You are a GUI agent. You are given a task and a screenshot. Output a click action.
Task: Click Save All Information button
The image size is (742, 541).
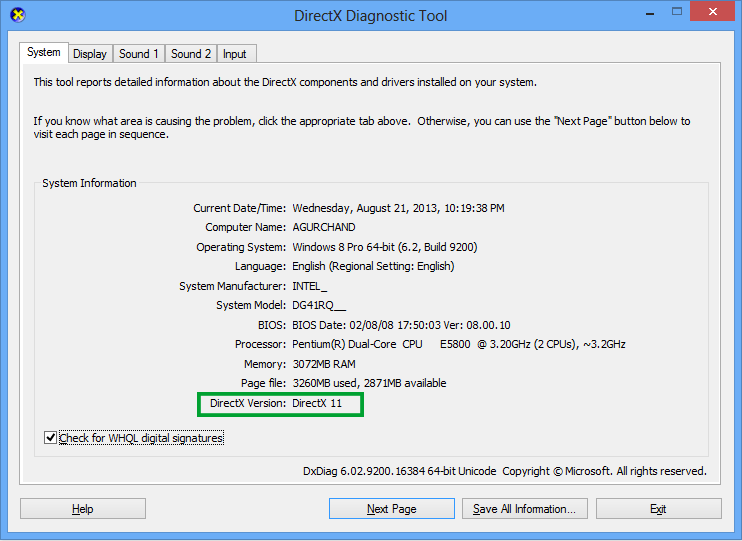[525, 509]
